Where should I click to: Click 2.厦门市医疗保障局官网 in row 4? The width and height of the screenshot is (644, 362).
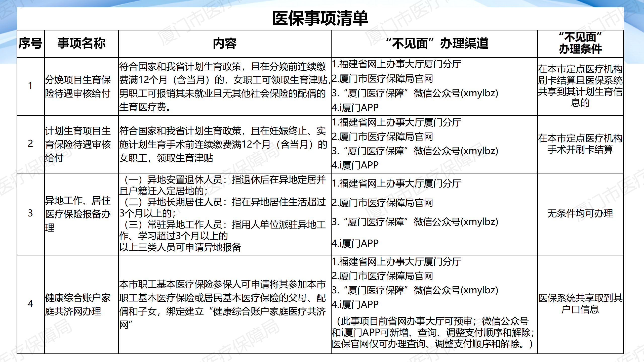click(x=382, y=276)
